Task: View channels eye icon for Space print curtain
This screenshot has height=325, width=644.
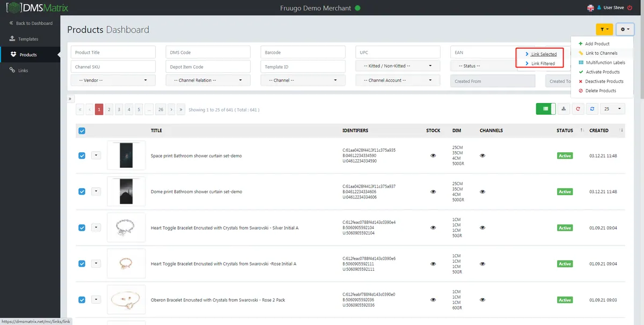Action: pyautogui.click(x=482, y=156)
